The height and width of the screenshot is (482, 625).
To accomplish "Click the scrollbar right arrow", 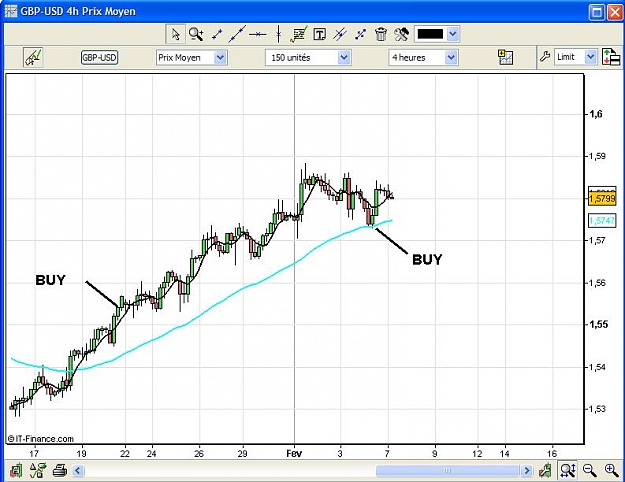I will (x=527, y=471).
